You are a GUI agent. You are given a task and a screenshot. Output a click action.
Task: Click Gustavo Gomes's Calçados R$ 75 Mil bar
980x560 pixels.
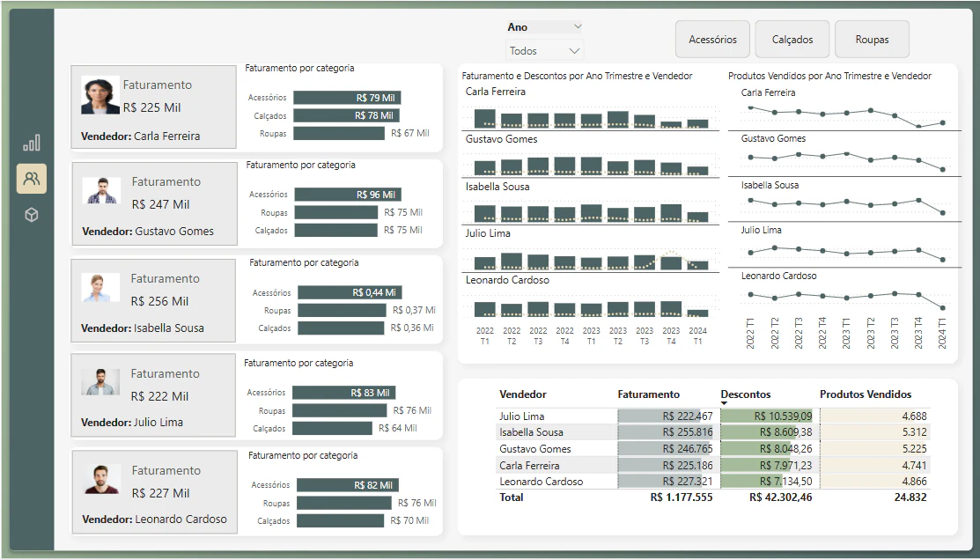(x=336, y=230)
